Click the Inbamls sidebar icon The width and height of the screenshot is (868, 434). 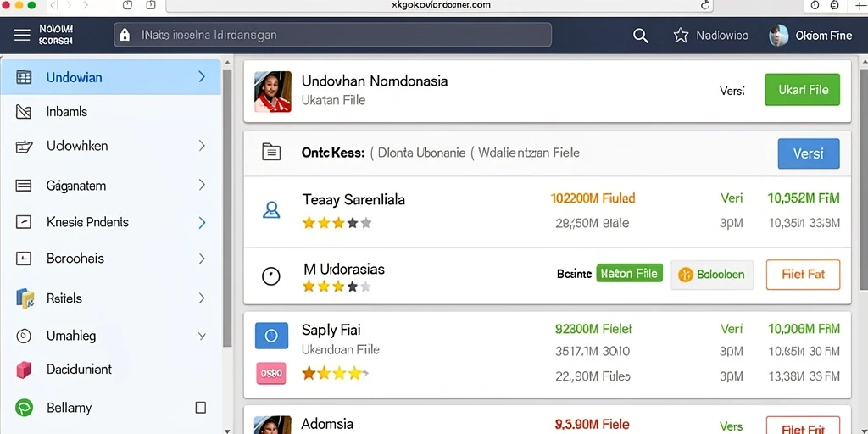[x=24, y=112]
